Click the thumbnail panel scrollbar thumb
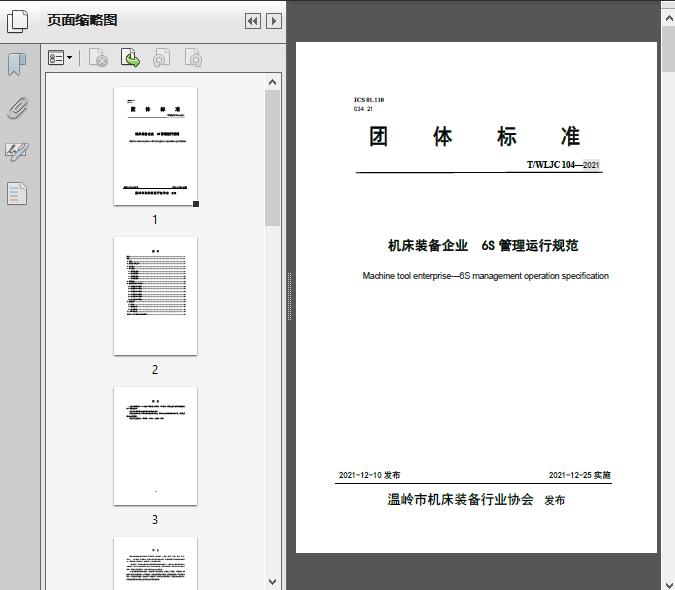The height and width of the screenshot is (590, 675). [272, 158]
